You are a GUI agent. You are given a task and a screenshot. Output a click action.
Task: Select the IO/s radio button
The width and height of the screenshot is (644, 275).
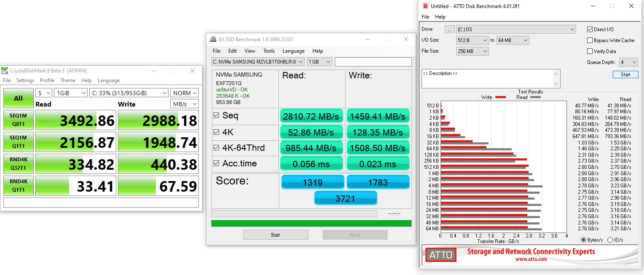[610, 240]
